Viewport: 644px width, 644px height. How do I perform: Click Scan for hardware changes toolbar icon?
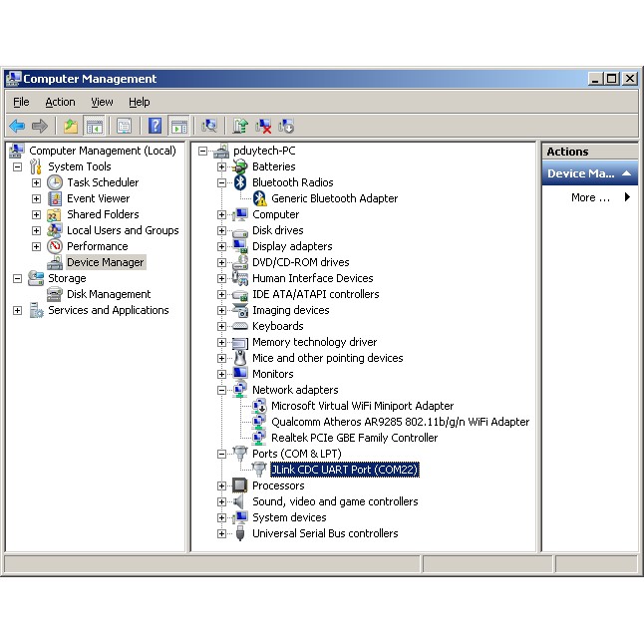[x=209, y=126]
